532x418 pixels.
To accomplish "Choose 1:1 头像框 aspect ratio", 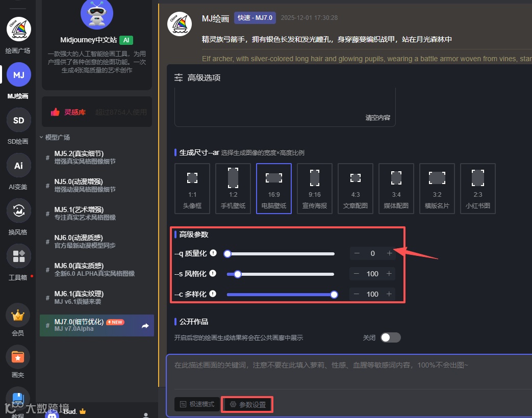I will (192, 189).
